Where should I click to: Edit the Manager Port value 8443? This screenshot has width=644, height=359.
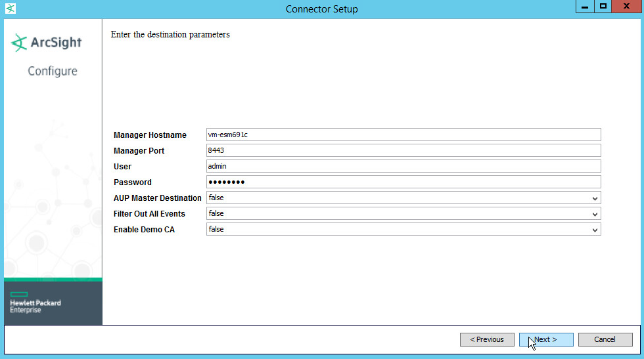[x=403, y=150]
